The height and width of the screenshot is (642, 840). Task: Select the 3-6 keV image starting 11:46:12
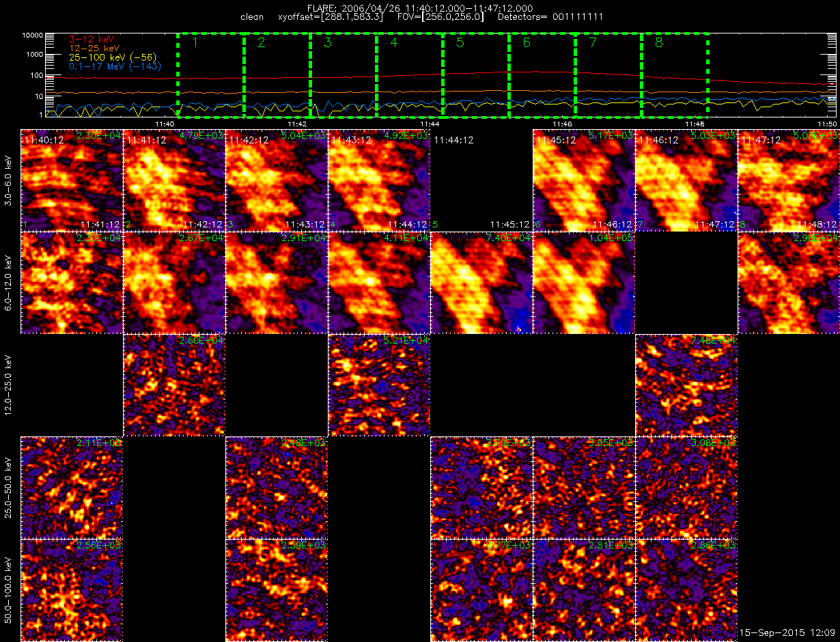(687, 180)
